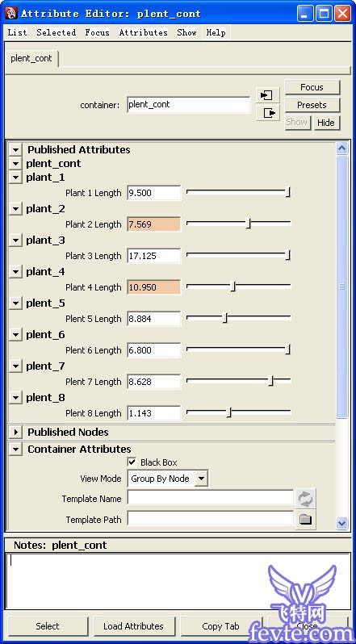Screen dimensions: 356x644
Task: Open the Show menu in menu bar
Action: coord(186,32)
